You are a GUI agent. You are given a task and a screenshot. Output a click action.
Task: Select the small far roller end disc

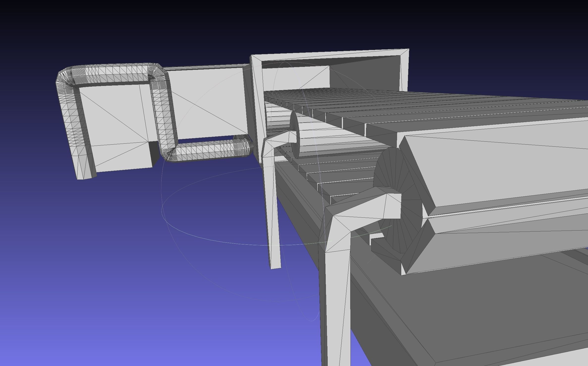(x=295, y=135)
